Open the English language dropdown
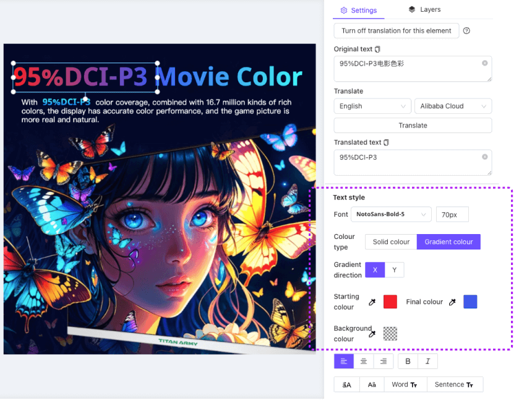Screen dimensions: 532x400 pyautogui.click(x=372, y=107)
